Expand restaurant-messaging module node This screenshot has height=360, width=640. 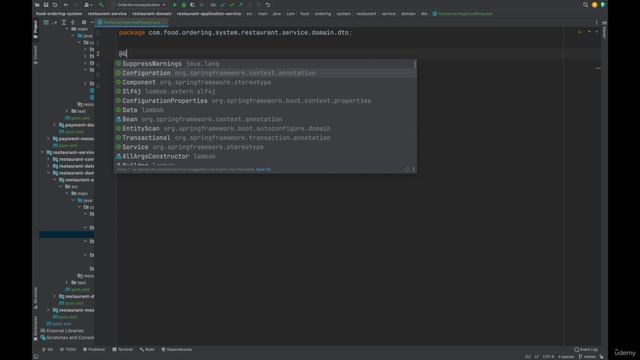tap(49, 310)
